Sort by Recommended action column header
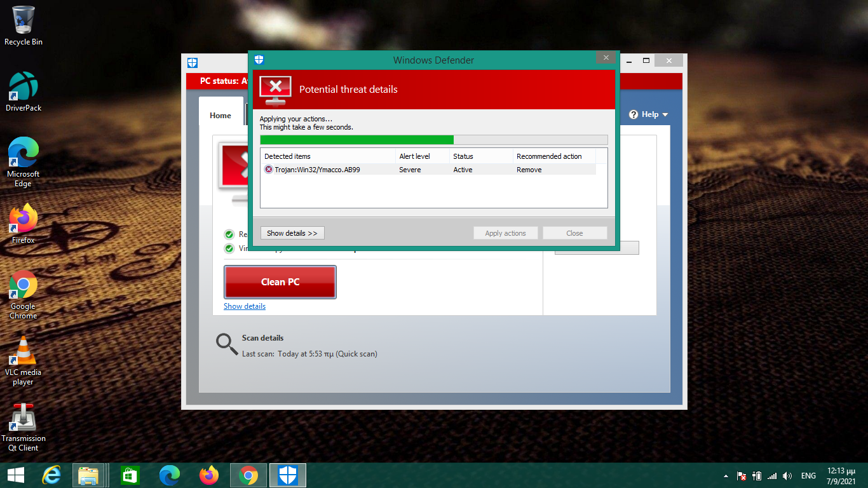 click(554, 156)
